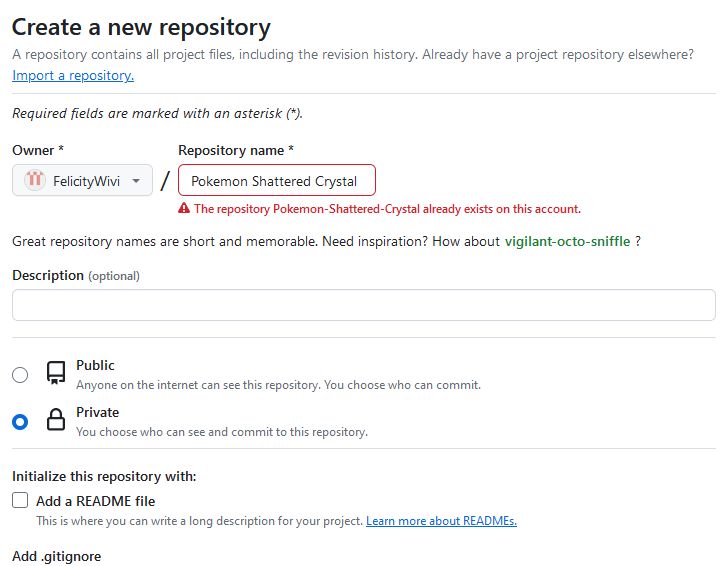This screenshot has width=726, height=566.
Task: Click the repository already exists error message
Action: 387,209
